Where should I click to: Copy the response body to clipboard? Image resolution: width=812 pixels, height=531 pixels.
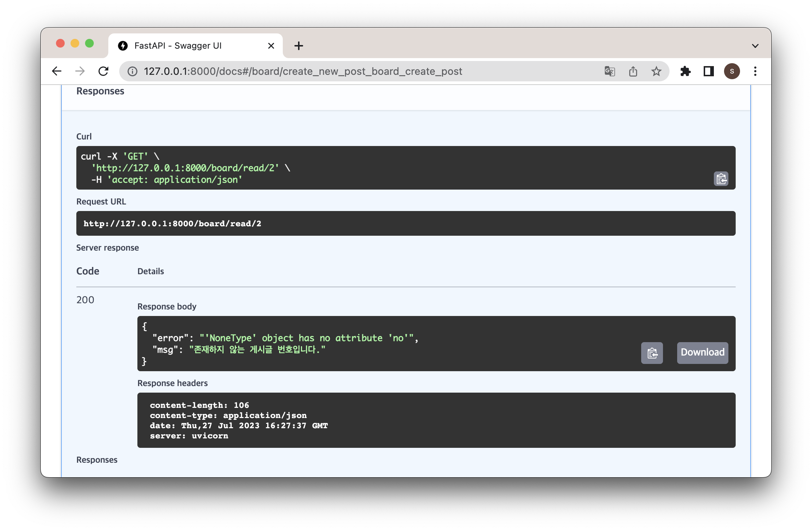coord(652,353)
